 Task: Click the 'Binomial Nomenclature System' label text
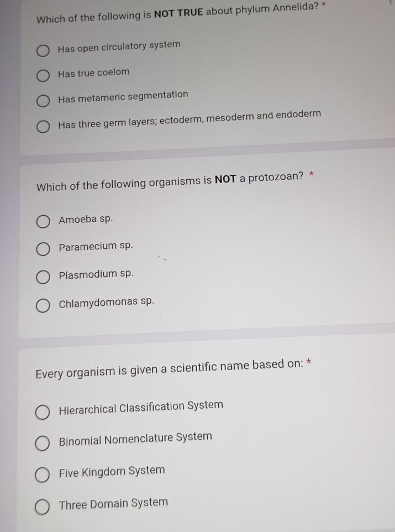pyautogui.click(x=135, y=439)
